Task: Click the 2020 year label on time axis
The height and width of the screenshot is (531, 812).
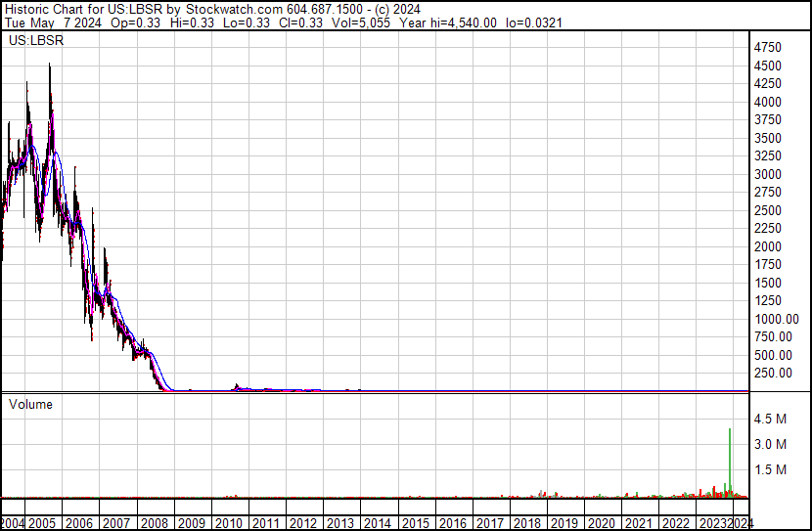Action: (x=602, y=523)
